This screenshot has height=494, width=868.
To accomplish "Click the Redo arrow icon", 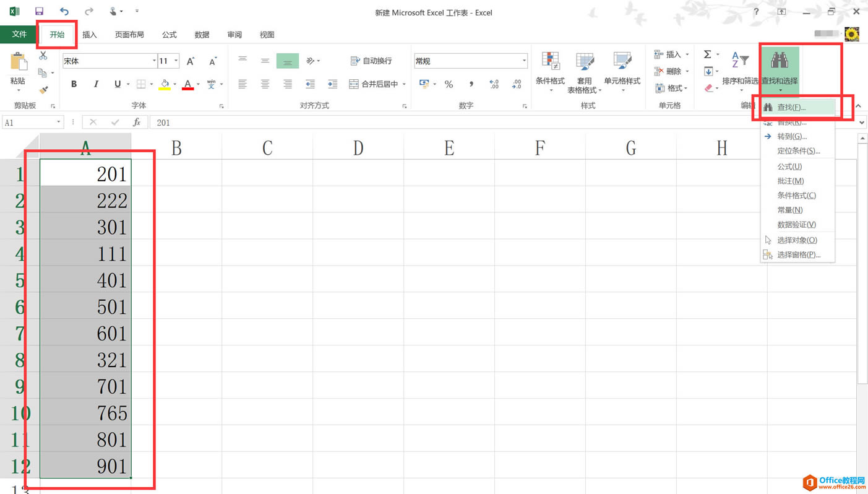I will tap(88, 11).
